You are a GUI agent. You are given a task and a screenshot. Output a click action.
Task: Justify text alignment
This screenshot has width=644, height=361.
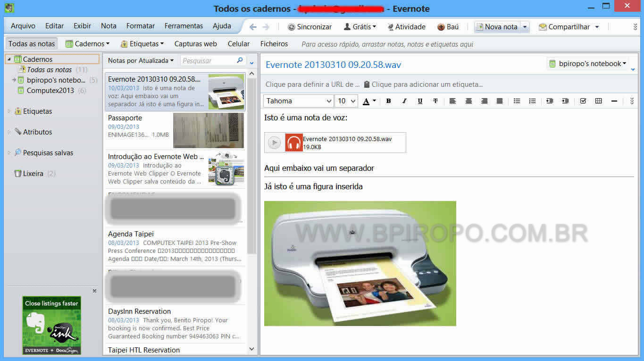(x=500, y=101)
